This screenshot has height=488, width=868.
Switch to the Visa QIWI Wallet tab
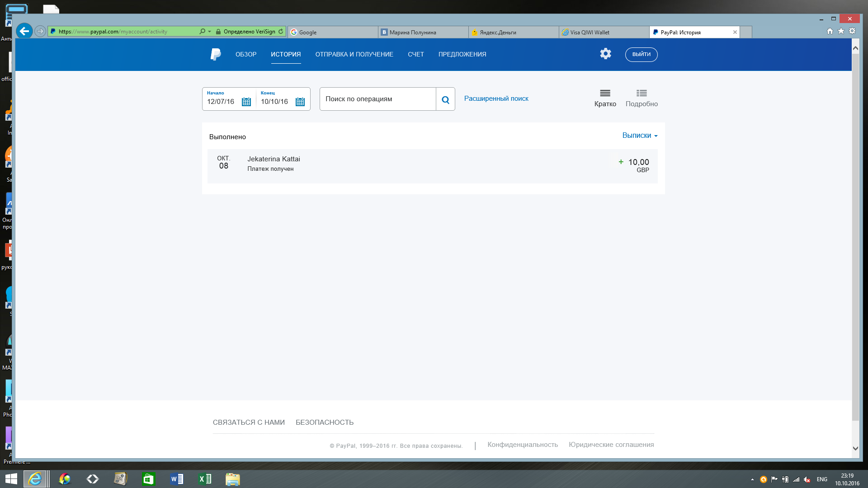tap(604, 32)
